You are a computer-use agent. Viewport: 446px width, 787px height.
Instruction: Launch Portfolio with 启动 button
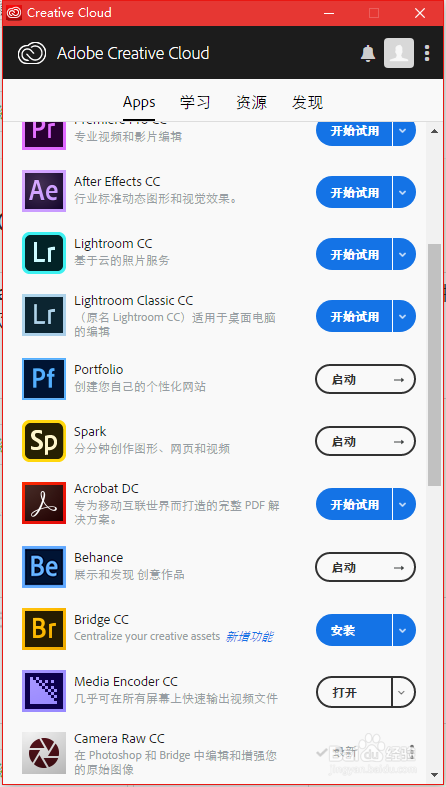pos(366,379)
